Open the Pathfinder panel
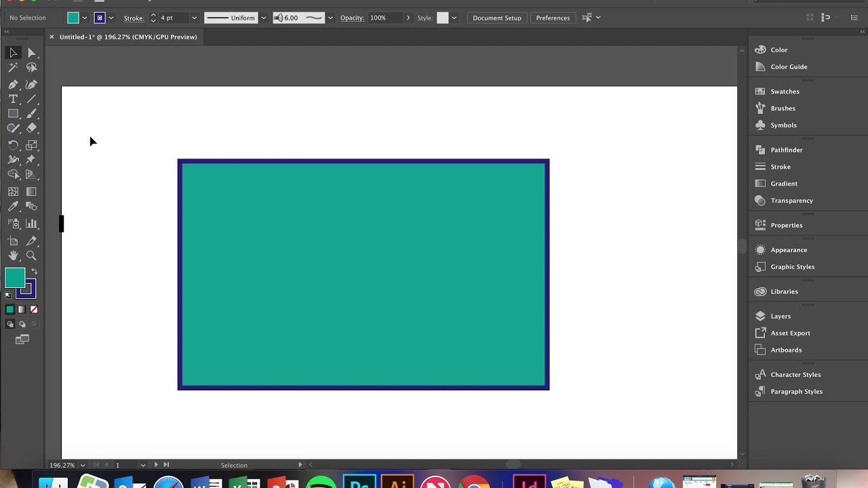This screenshot has width=868, height=488. 787,150
